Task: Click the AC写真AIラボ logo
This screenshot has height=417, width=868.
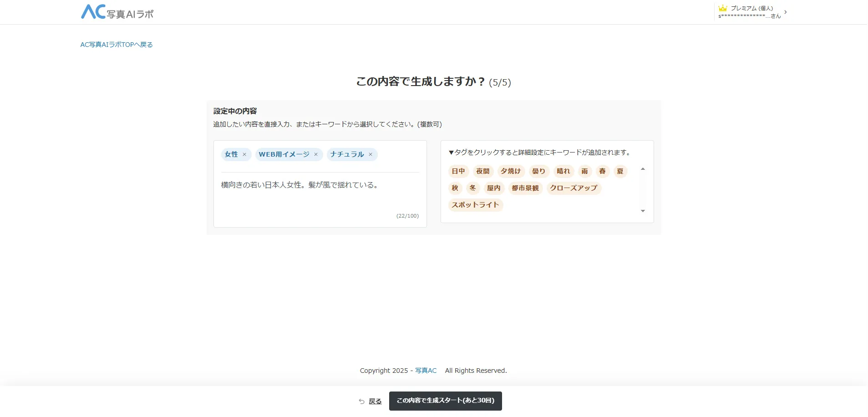Action: [117, 12]
